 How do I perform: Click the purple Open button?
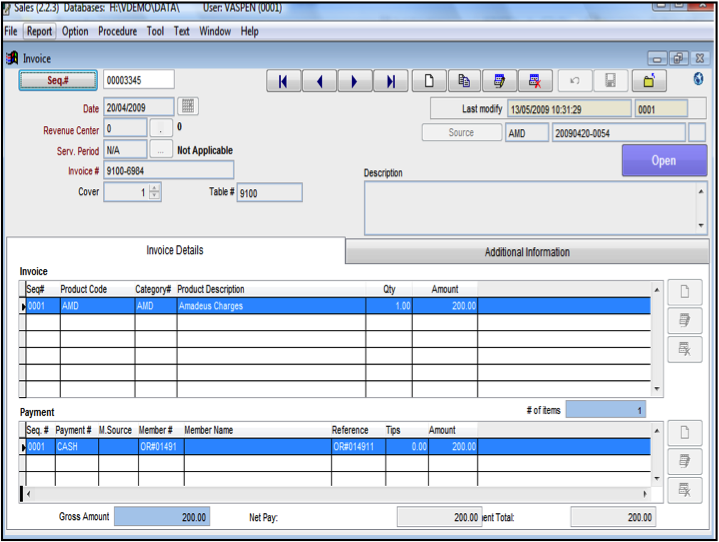(664, 160)
